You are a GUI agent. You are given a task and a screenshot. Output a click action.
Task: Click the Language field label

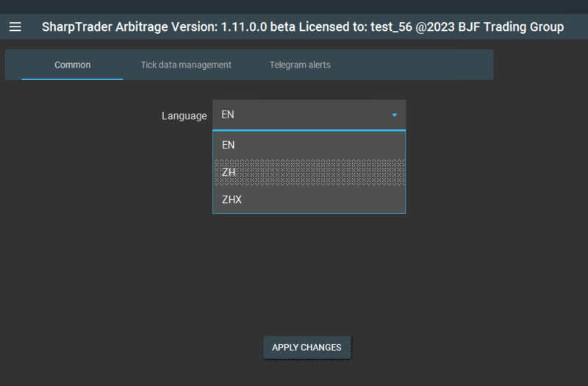point(184,116)
